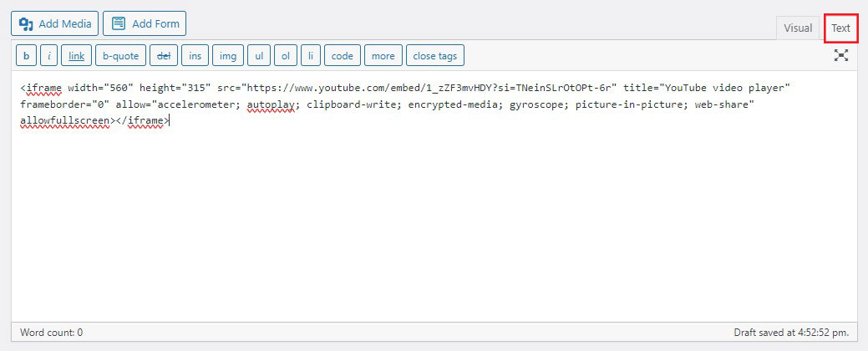
Task: Insert an unordered list with ul
Action: (x=259, y=56)
